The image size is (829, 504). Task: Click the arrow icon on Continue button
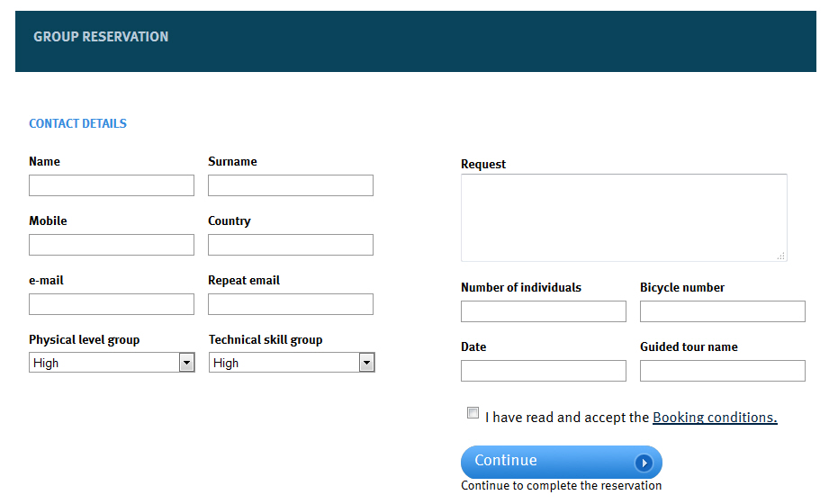(644, 463)
